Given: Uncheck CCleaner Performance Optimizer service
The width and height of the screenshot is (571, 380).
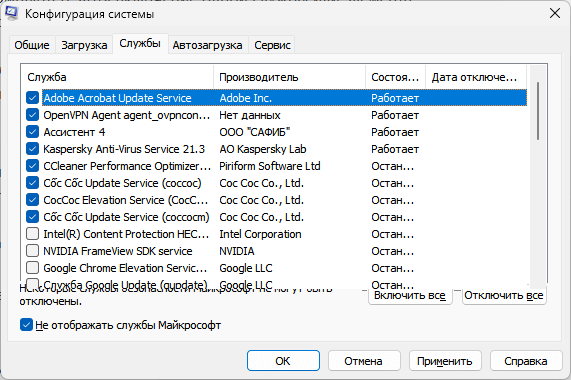Looking at the screenshot, I should click(32, 166).
